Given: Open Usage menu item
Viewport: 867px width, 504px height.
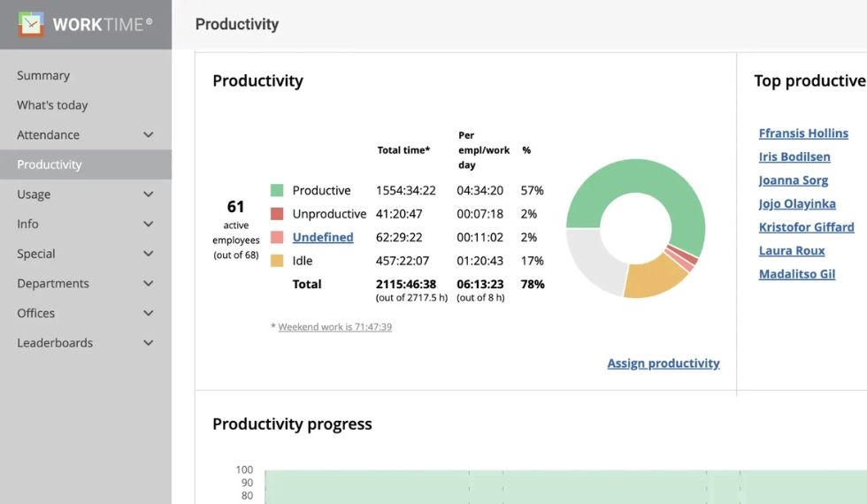Looking at the screenshot, I should (34, 194).
